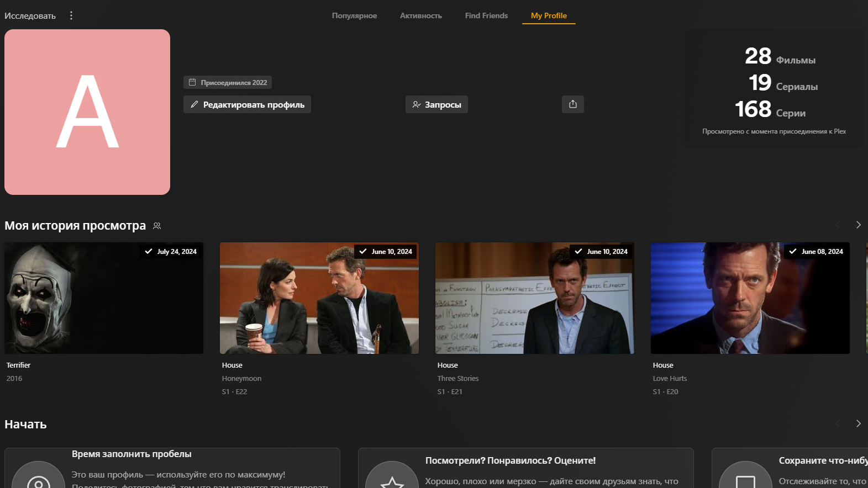Click the Honeymoon episode title

click(x=241, y=378)
